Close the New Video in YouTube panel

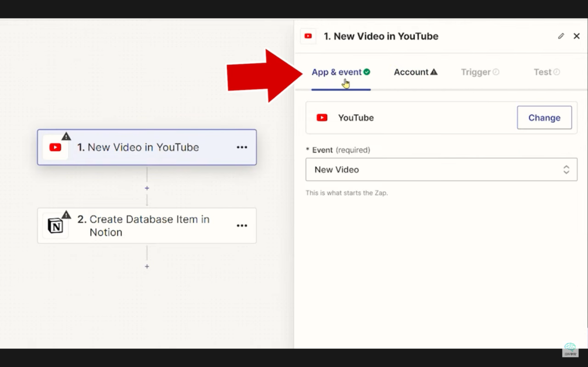pos(576,36)
